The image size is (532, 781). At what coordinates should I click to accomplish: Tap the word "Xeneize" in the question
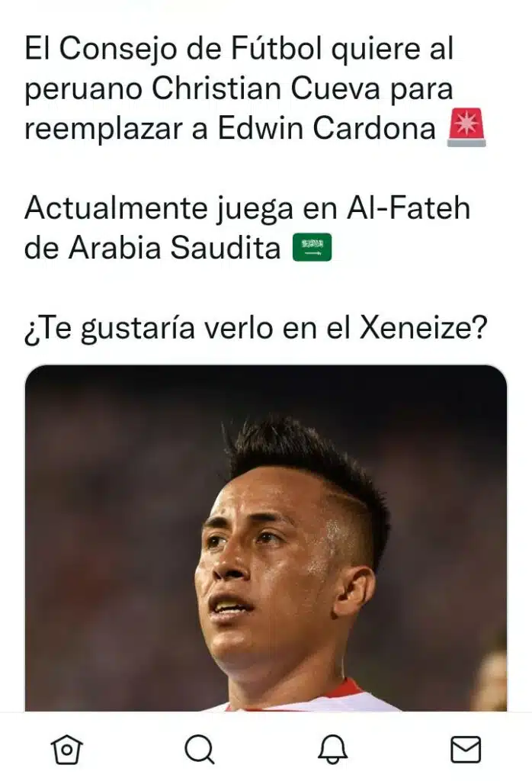(x=415, y=328)
